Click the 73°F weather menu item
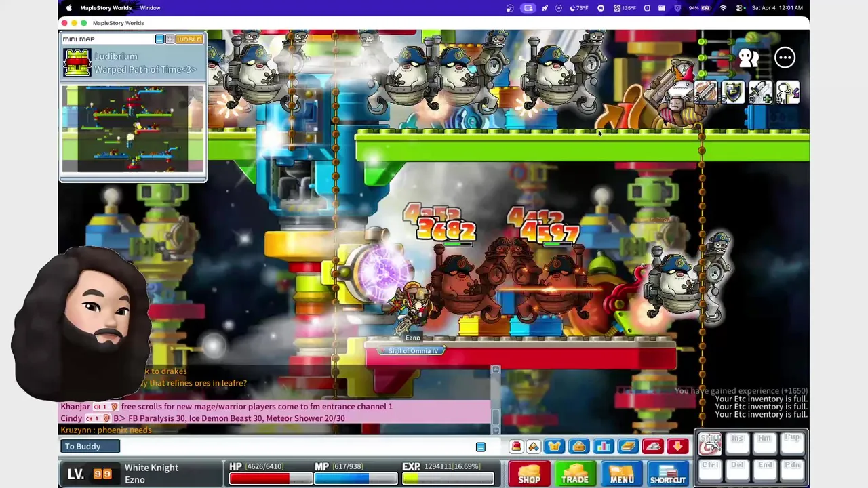Screen dimensions: 868x488 (578, 8)
